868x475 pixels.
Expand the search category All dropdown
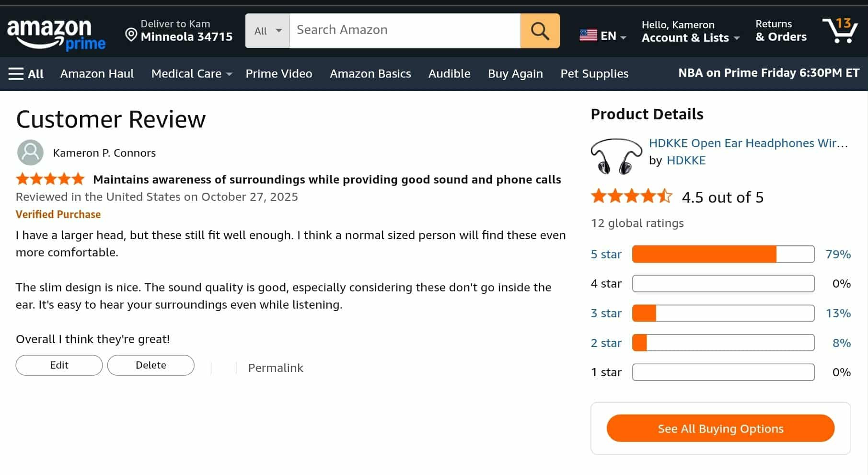coord(267,31)
